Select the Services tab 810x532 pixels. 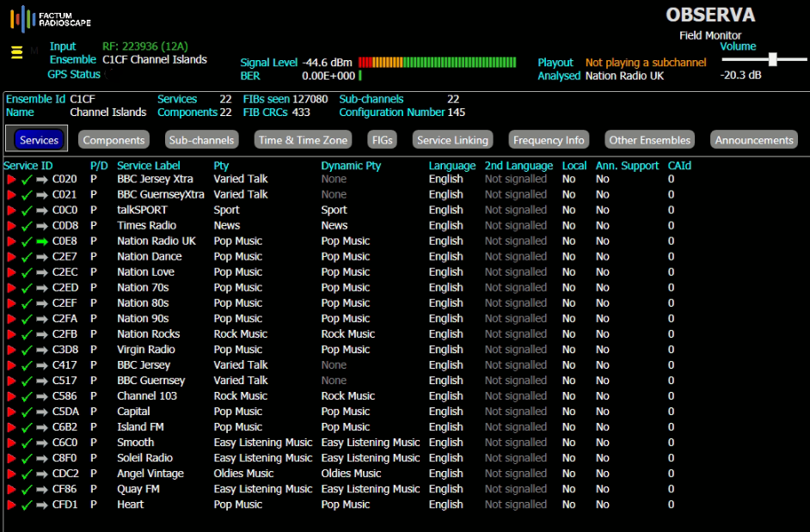(x=39, y=140)
